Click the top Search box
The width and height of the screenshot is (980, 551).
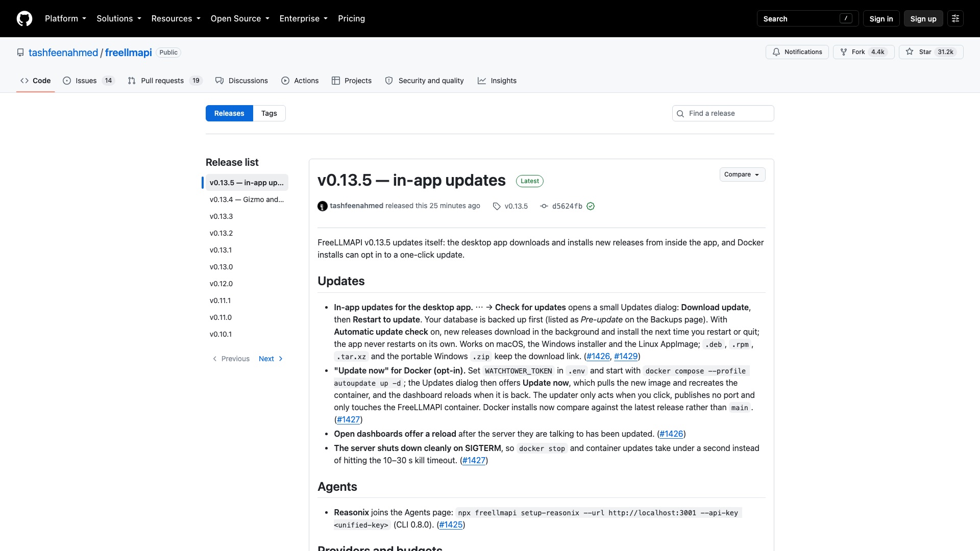coord(807,19)
